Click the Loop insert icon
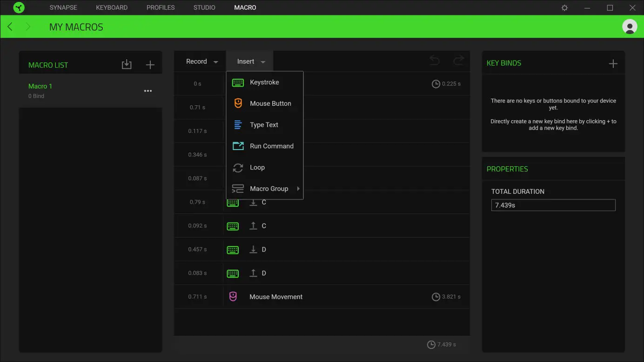The width and height of the screenshot is (644, 362). pyautogui.click(x=238, y=167)
